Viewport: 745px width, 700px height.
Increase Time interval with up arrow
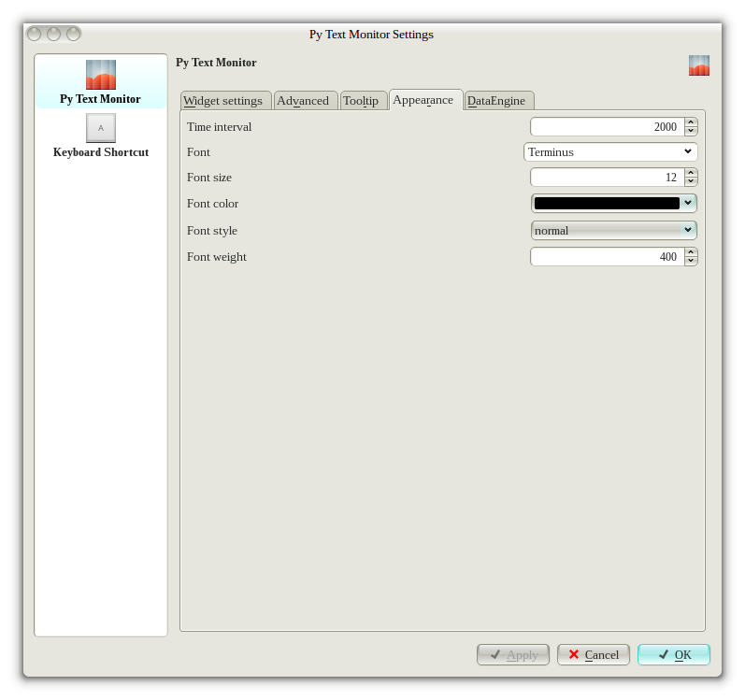pos(691,121)
